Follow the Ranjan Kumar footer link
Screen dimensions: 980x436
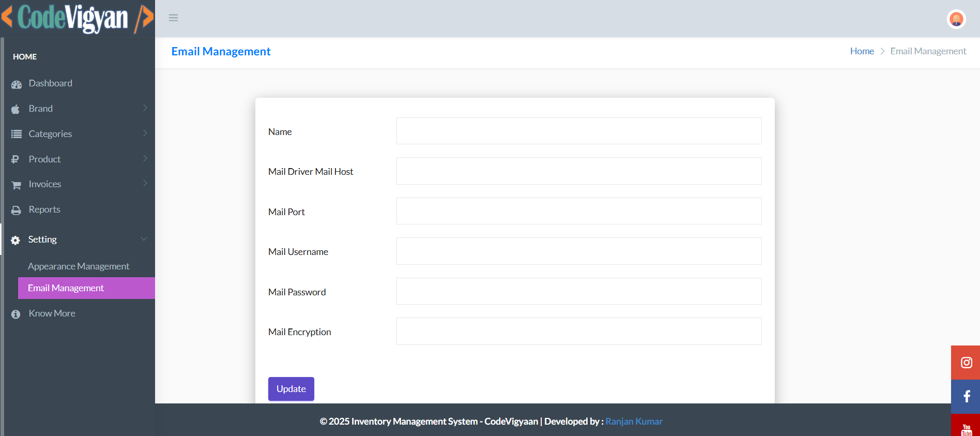point(634,422)
